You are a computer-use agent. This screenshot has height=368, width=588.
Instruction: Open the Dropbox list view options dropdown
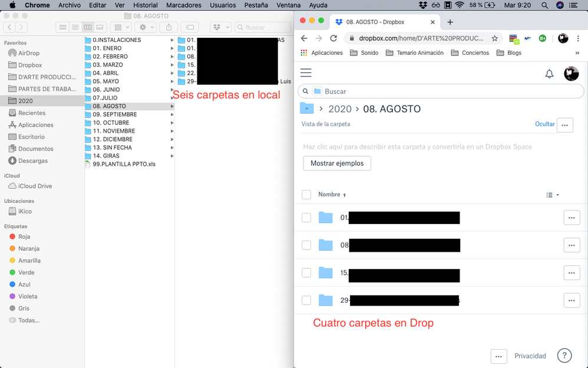click(553, 195)
